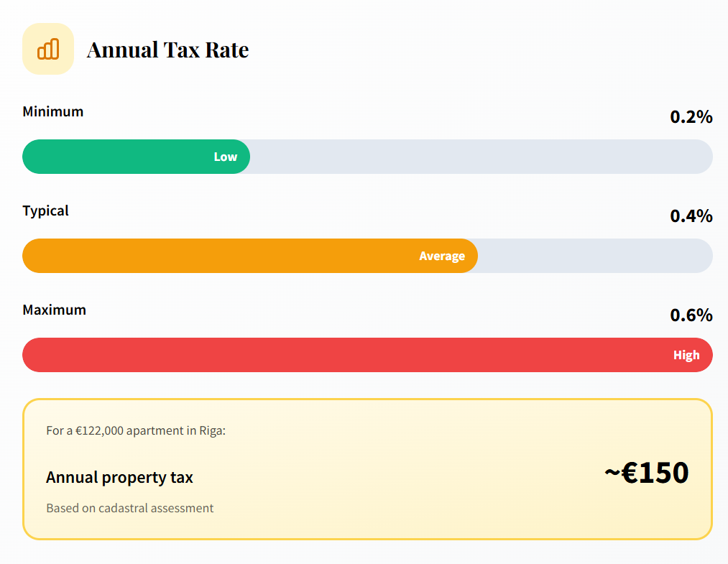Click the Annual Tax Rate heading
728x564 pixels.
point(167,50)
